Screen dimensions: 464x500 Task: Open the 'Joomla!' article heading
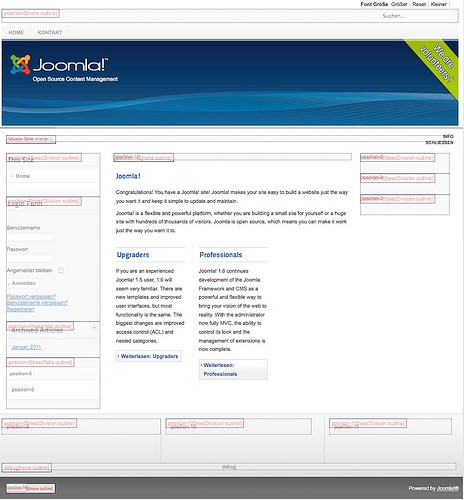128,176
